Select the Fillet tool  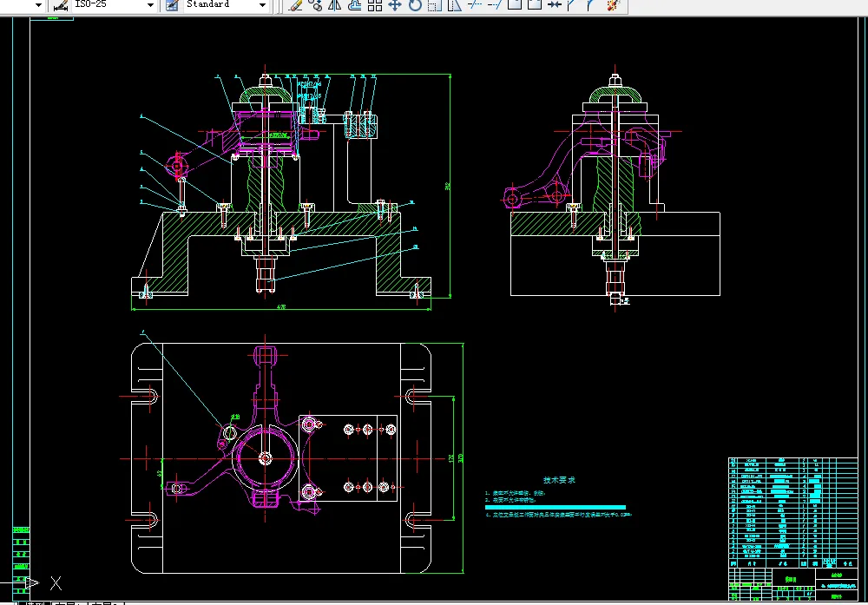click(x=589, y=5)
